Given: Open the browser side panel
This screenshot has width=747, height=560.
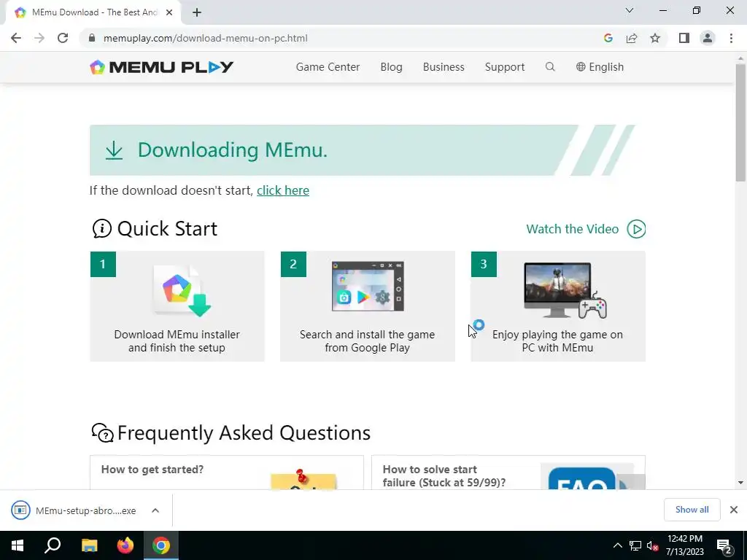Looking at the screenshot, I should 684,38.
